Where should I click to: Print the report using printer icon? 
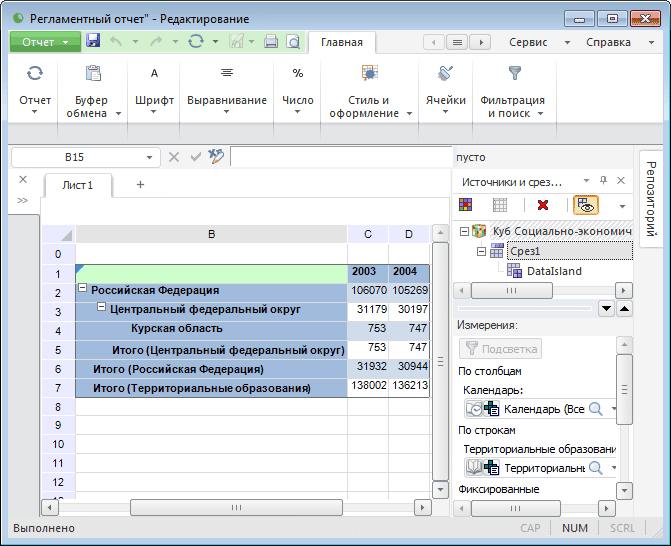click(x=271, y=42)
